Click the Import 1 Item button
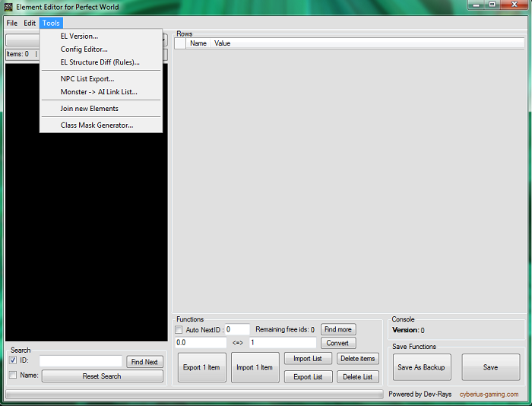Screen dimensions: 532x406 (x=255, y=367)
